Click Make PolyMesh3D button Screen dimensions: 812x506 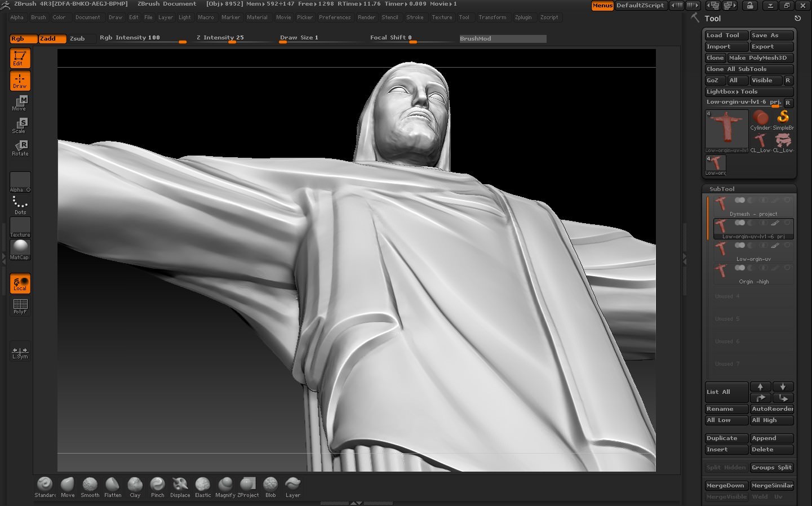point(760,58)
